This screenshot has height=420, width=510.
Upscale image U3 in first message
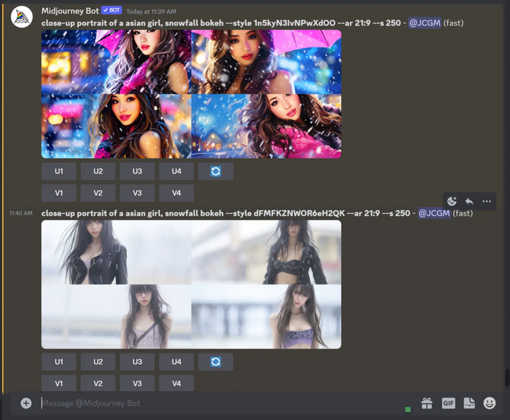point(137,171)
